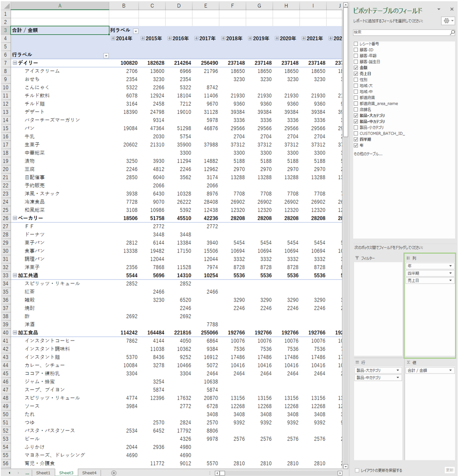The width and height of the screenshot is (459, 476).
Task: Open 合計 / 金額 dropdown in values area
Action: coord(451,370)
